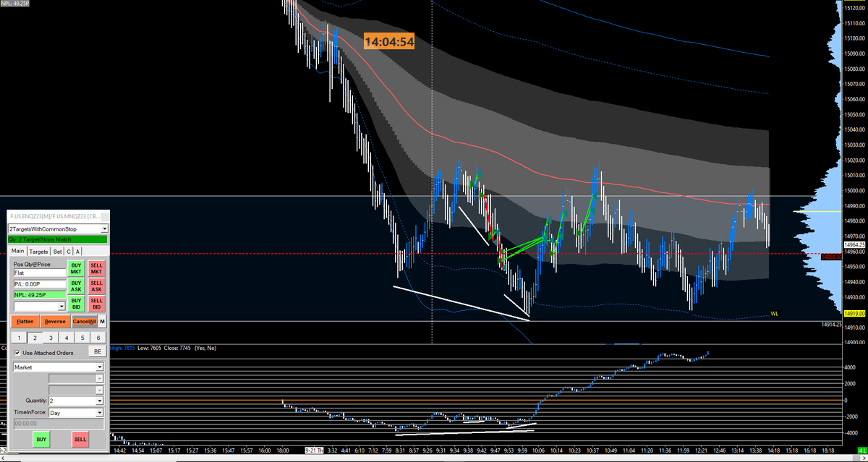The width and height of the screenshot is (868, 462).
Task: Click the orange 14:04:54 time label
Action: tap(389, 42)
